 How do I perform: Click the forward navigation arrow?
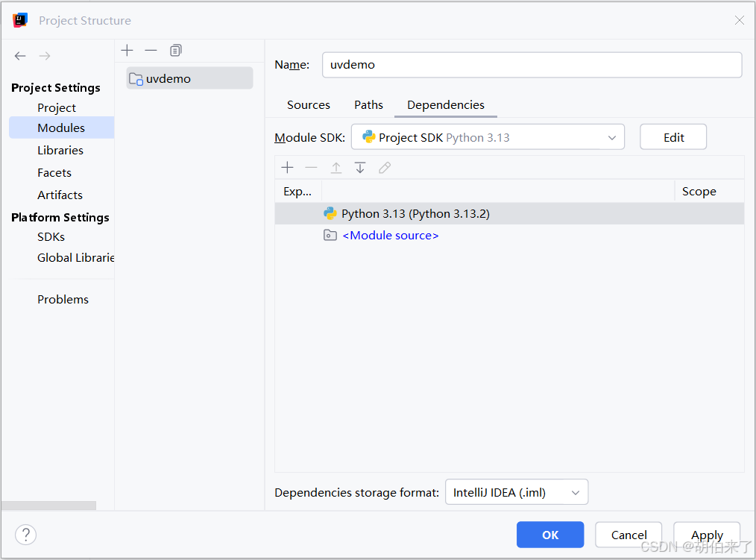45,56
